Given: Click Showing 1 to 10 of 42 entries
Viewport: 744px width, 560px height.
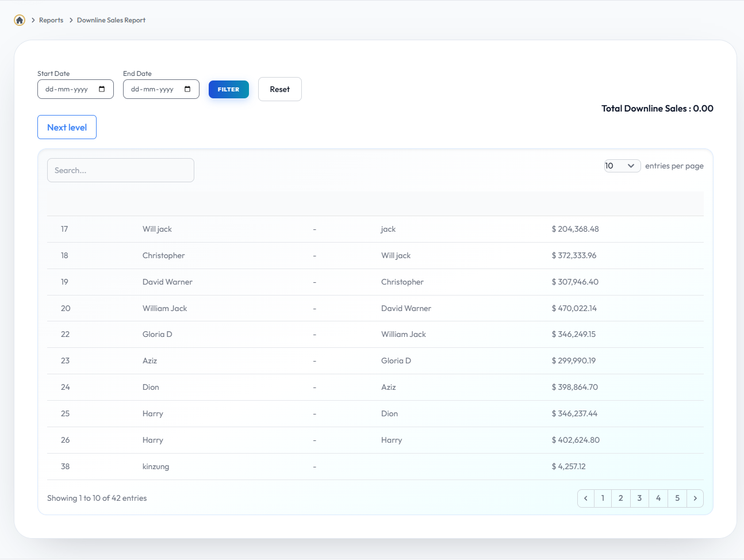Looking at the screenshot, I should pyautogui.click(x=97, y=498).
